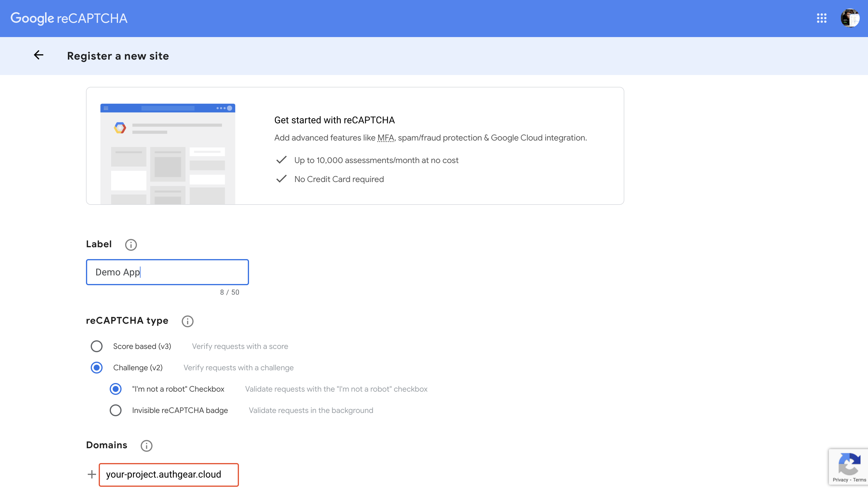Open the Google apps grid
Screen dimensions: 868x493
822,18
